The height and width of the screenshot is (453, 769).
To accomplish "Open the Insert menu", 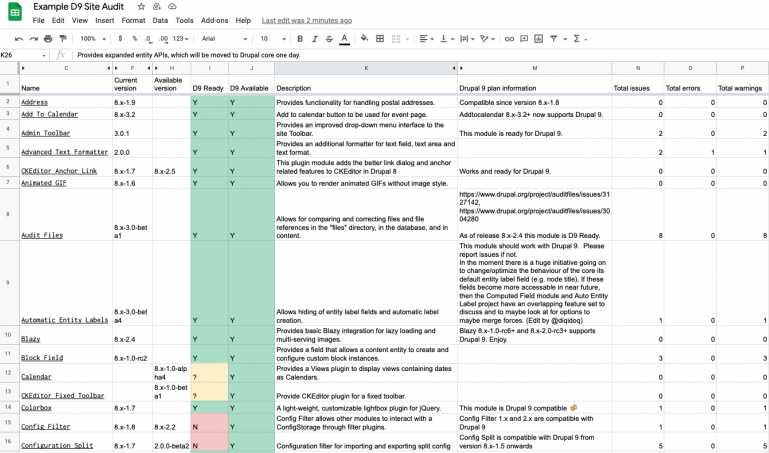I will [x=104, y=21].
